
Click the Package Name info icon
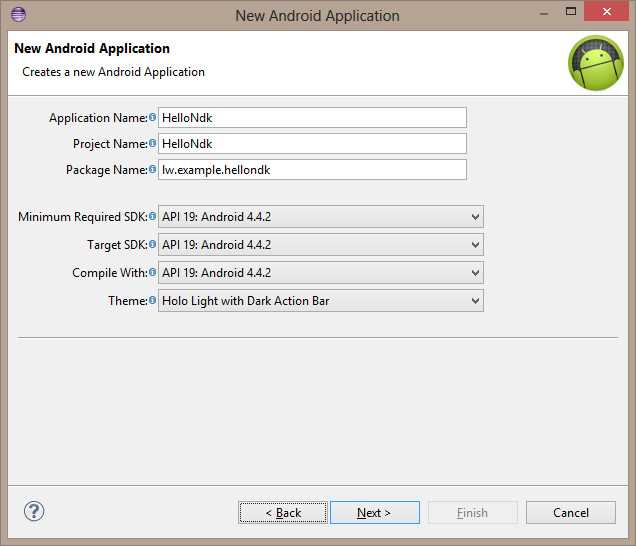click(x=152, y=169)
